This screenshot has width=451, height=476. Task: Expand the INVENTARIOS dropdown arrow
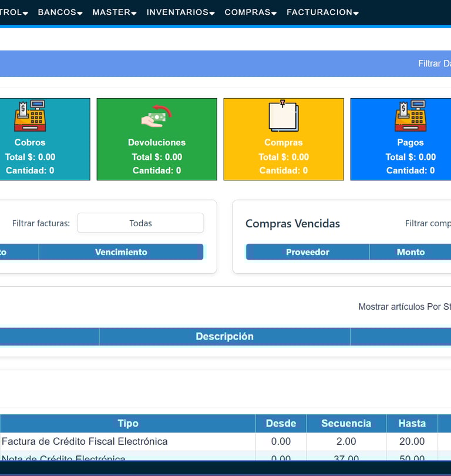[212, 14]
